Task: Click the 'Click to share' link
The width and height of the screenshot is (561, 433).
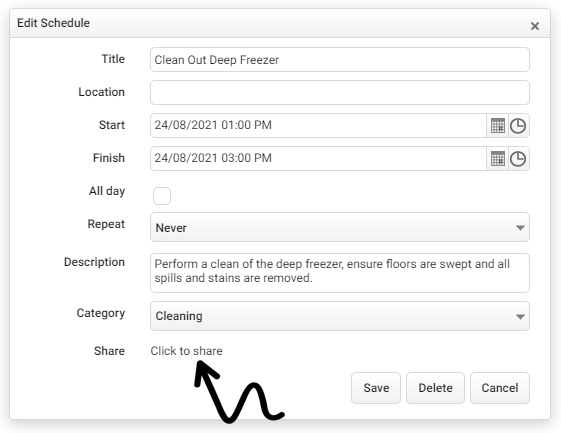Action: coord(186,351)
